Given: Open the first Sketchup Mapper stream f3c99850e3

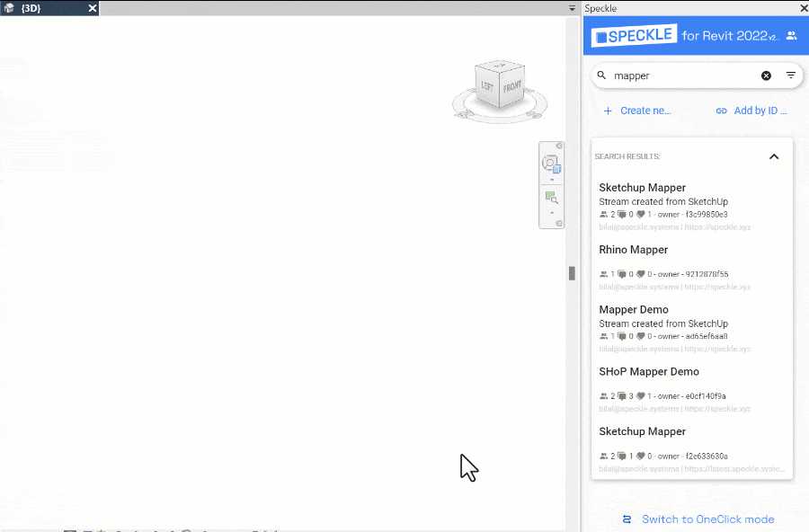Looking at the screenshot, I should (x=692, y=207).
